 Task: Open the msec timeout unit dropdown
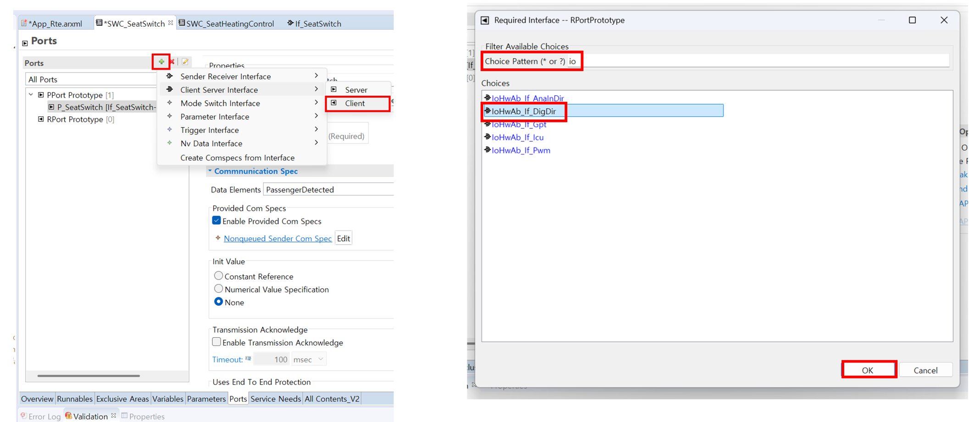click(309, 360)
